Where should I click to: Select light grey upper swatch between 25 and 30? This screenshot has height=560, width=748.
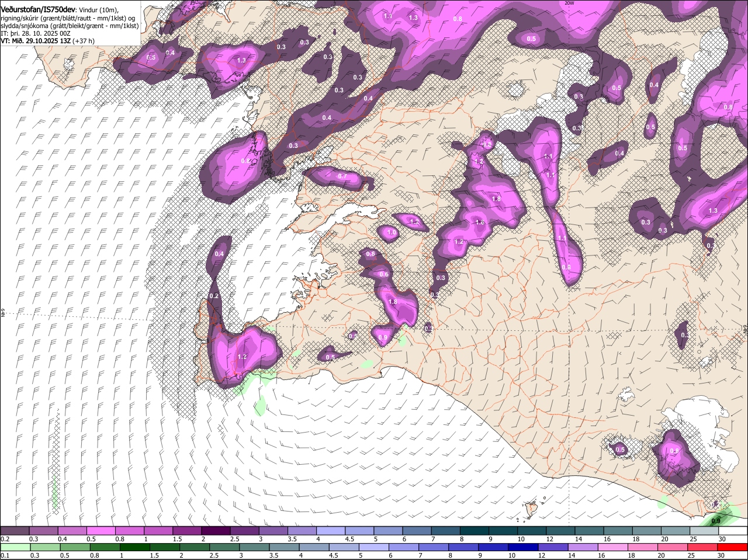[x=704, y=531]
